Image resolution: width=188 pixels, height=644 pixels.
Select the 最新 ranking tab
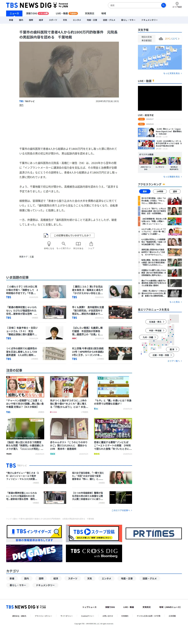click(145, 191)
